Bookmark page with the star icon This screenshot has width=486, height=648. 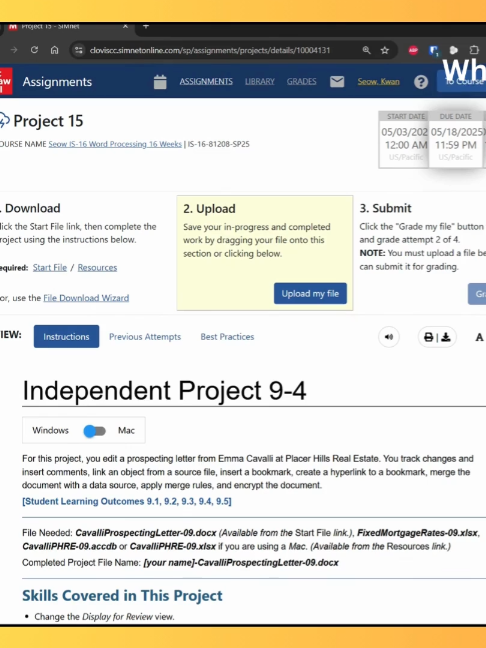(385, 50)
